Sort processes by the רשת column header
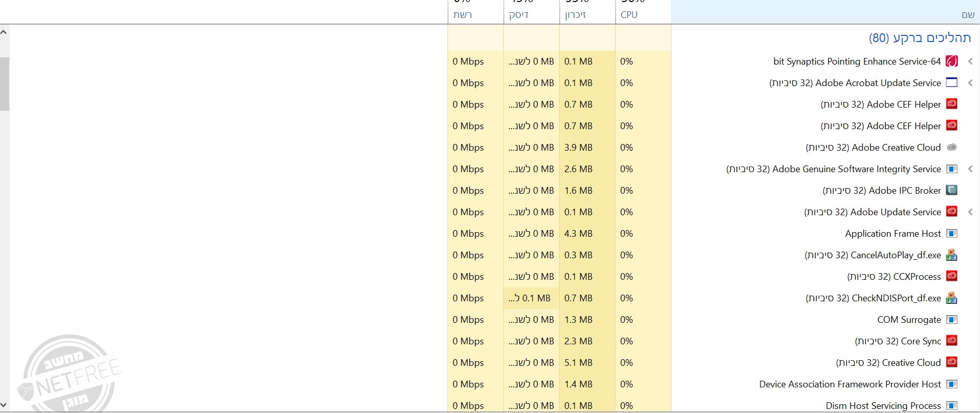Viewport: 980px width, 413px height. 476,12
